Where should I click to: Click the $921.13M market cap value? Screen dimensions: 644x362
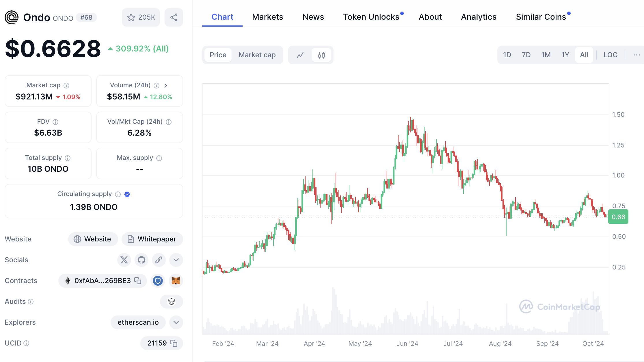click(x=34, y=97)
